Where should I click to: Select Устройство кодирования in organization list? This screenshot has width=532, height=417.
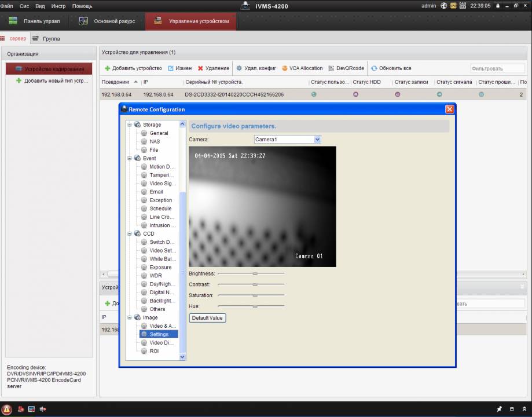tap(49, 68)
